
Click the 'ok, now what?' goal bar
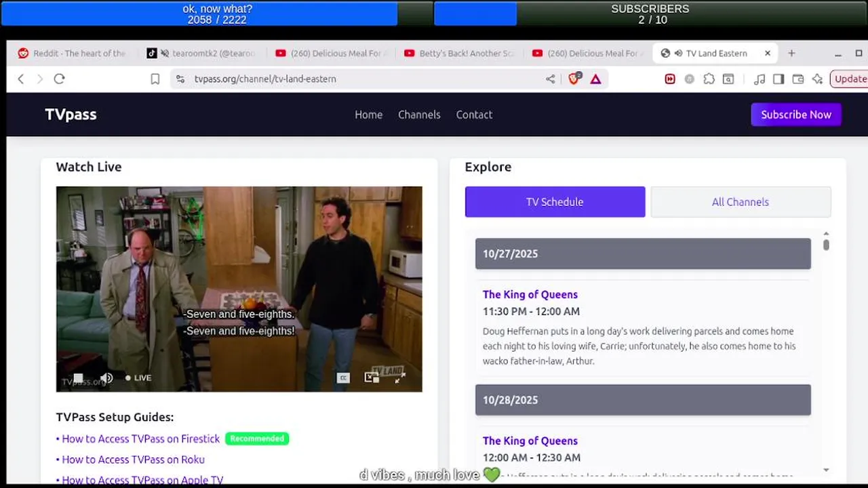point(217,14)
